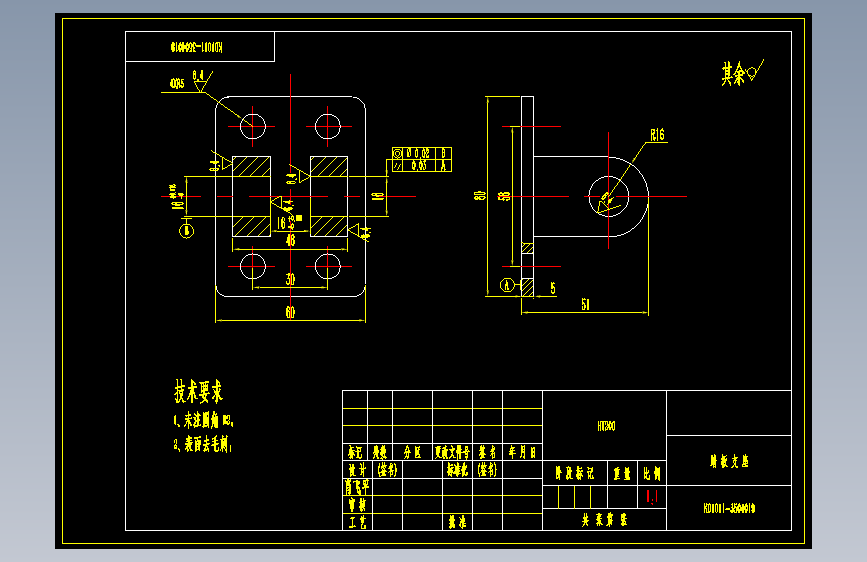Select the 58 hole spacing dimension
The height and width of the screenshot is (562, 867).
504,196
